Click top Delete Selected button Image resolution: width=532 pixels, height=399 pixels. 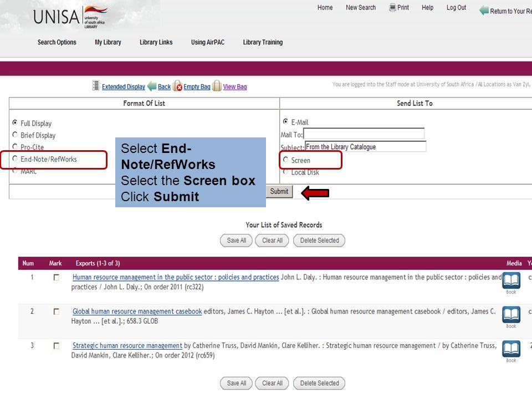pyautogui.click(x=319, y=241)
